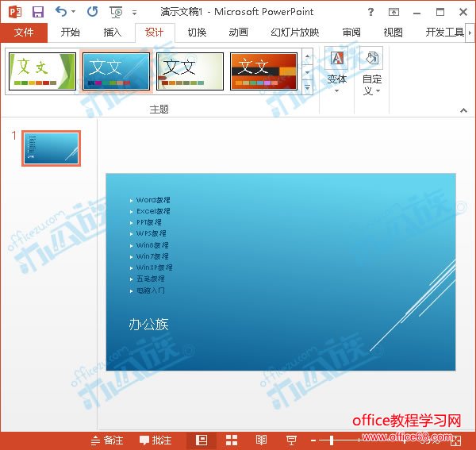This screenshot has width=476, height=450.
Task: Open the 审阅 tab
Action: point(351,33)
